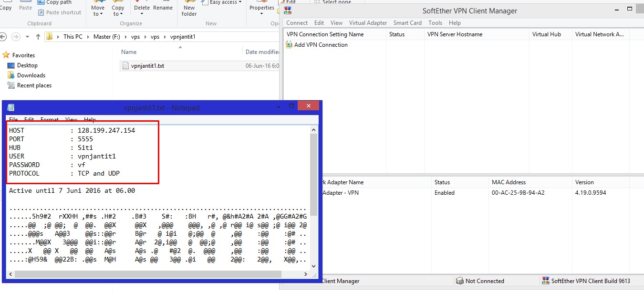The image size is (644, 294).
Task: Click SoftEther VPN Client Manager title bar icon
Action: (x=288, y=10)
